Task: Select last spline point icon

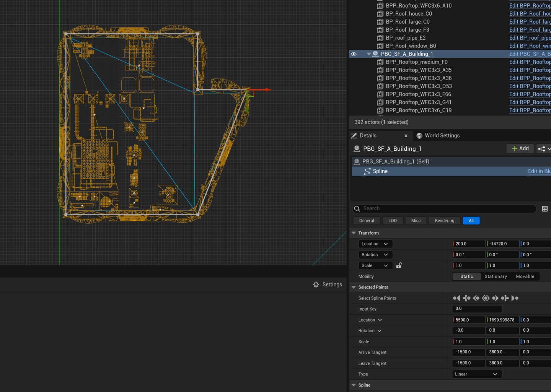Action: [515, 298]
